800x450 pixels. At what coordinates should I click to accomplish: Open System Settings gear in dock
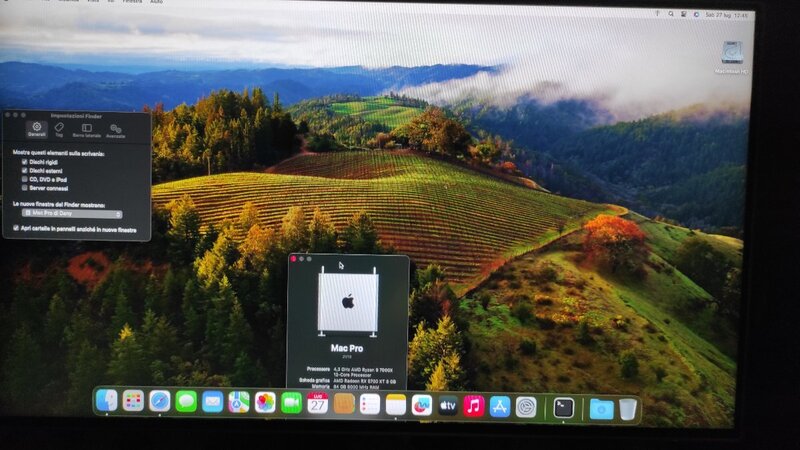coord(526,408)
